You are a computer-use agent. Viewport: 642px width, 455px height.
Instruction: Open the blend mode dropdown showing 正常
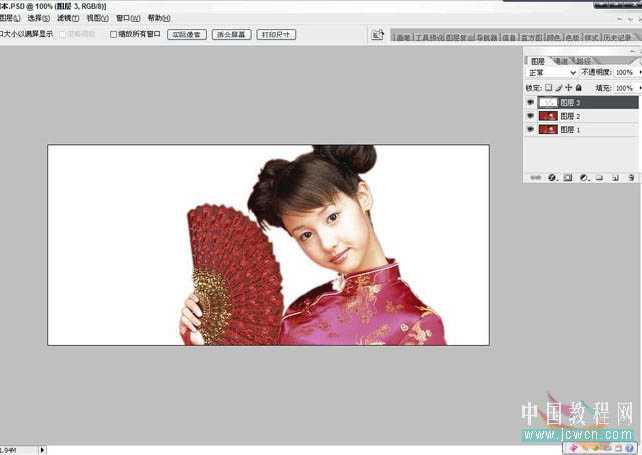tap(551, 73)
